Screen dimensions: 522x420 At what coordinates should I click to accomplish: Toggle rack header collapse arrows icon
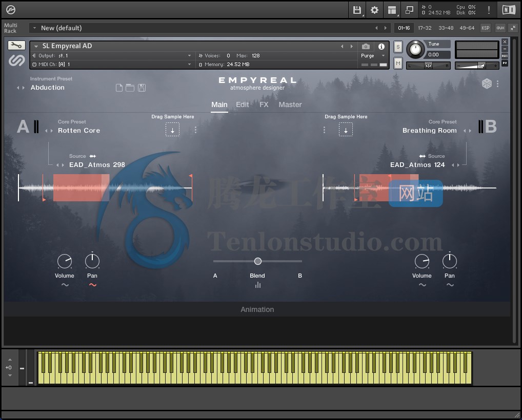513,28
